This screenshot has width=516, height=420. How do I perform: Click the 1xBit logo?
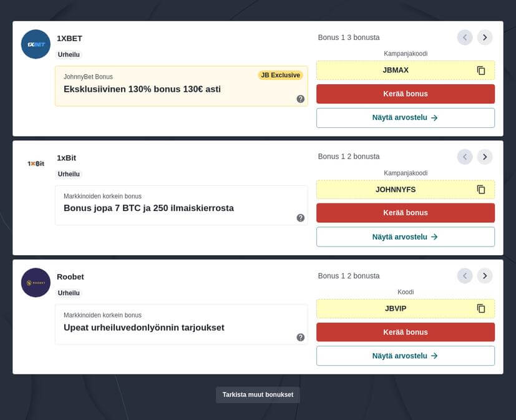[36, 164]
